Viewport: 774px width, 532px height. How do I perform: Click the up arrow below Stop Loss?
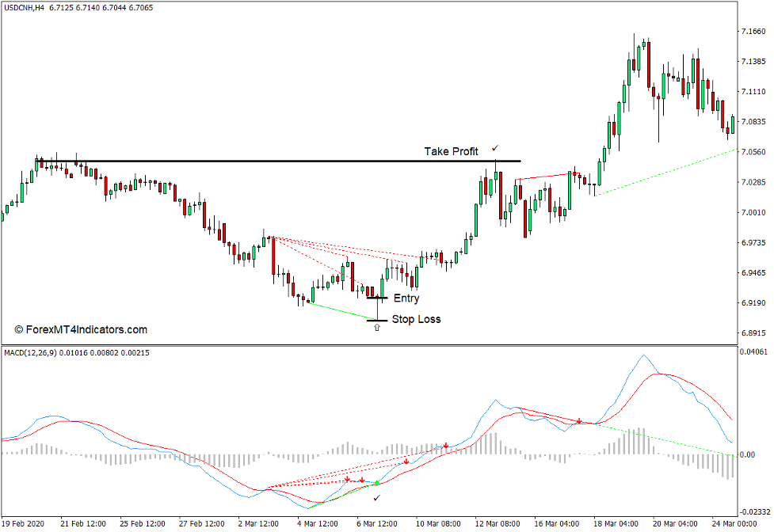tap(376, 326)
